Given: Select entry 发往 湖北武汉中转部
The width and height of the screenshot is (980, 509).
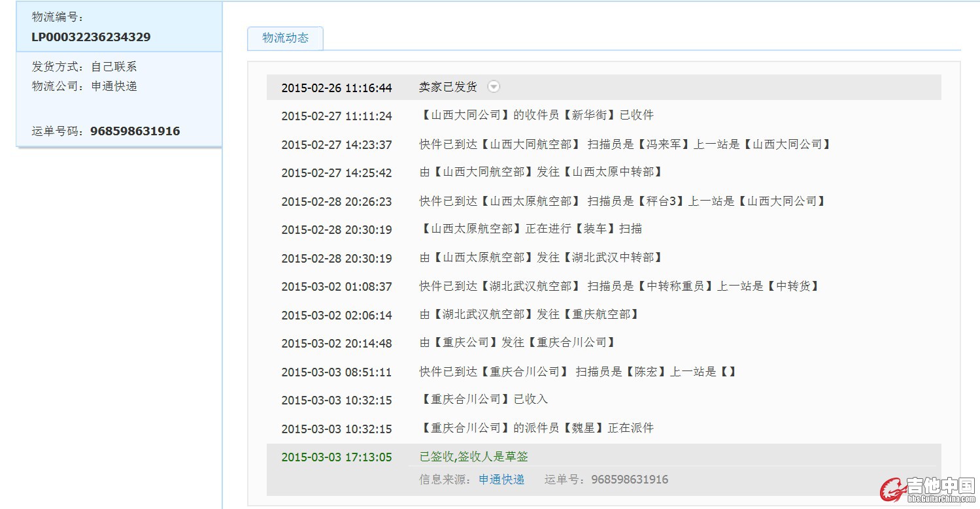Looking at the screenshot, I should (x=541, y=257).
